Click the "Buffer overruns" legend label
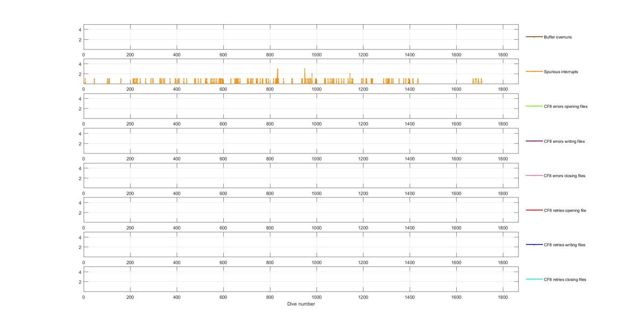Viewport: 644px width, 328px height. [558, 37]
